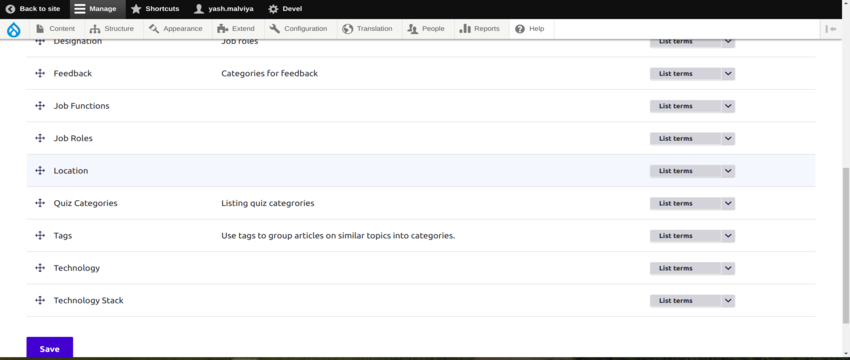Click the Job Functions drag handle icon
850x360 pixels.
(40, 106)
